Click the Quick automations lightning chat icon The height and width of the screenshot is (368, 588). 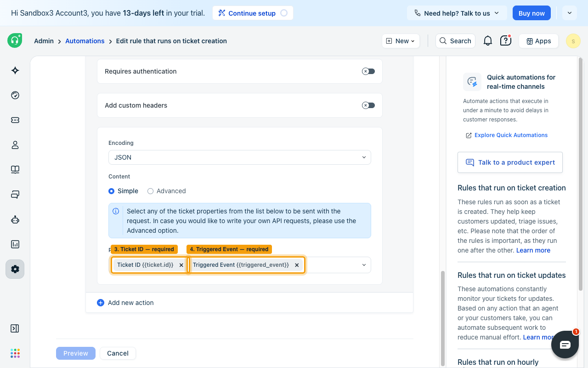(x=472, y=82)
